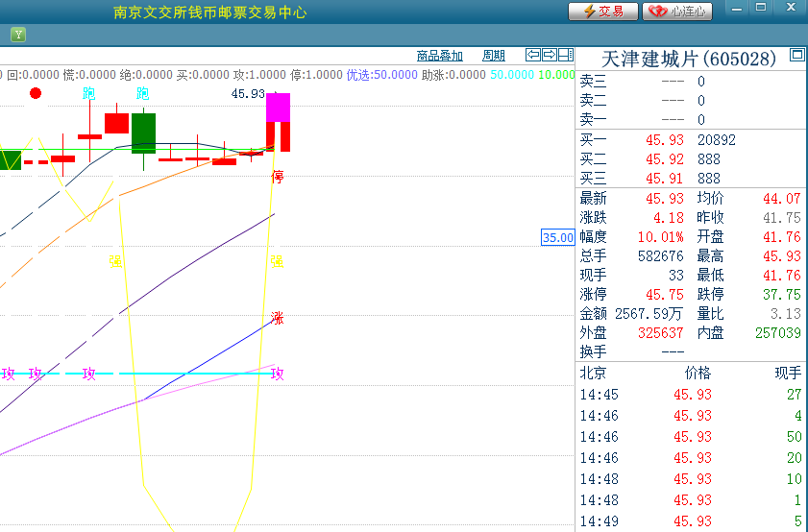Open the 心连心 button
The height and width of the screenshot is (532, 808).
pyautogui.click(x=677, y=12)
